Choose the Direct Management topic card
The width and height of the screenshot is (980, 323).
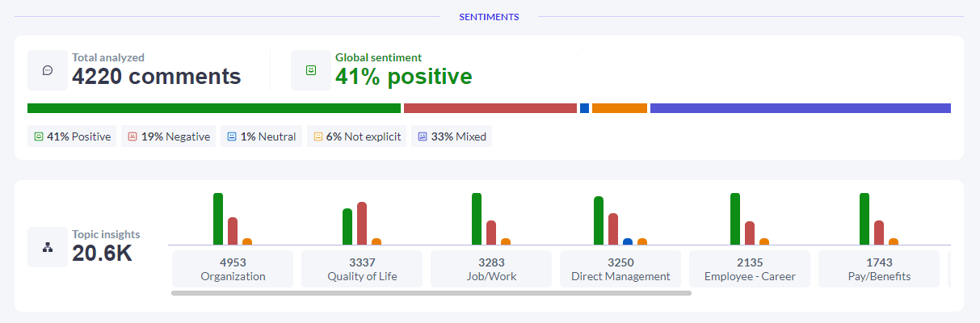tap(620, 269)
